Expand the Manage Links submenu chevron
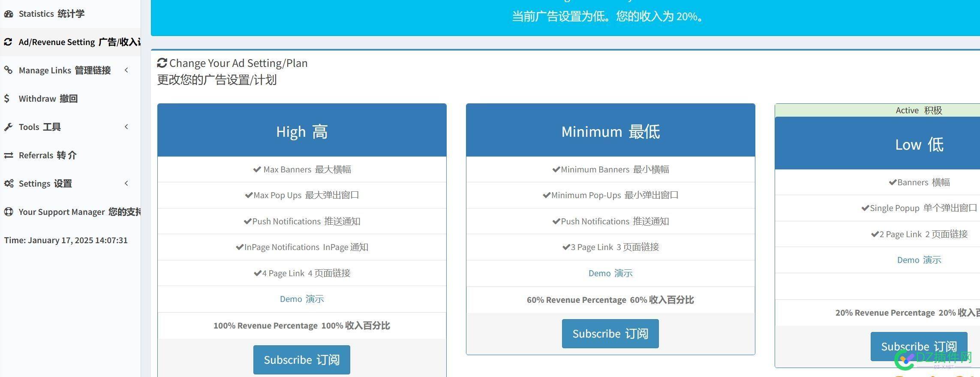This screenshot has height=377, width=980. [x=126, y=70]
